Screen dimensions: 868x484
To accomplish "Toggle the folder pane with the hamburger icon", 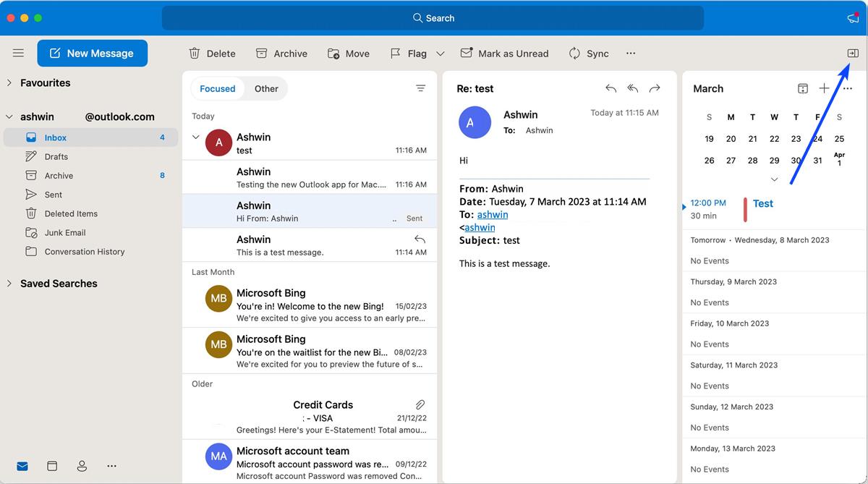I will coord(18,52).
